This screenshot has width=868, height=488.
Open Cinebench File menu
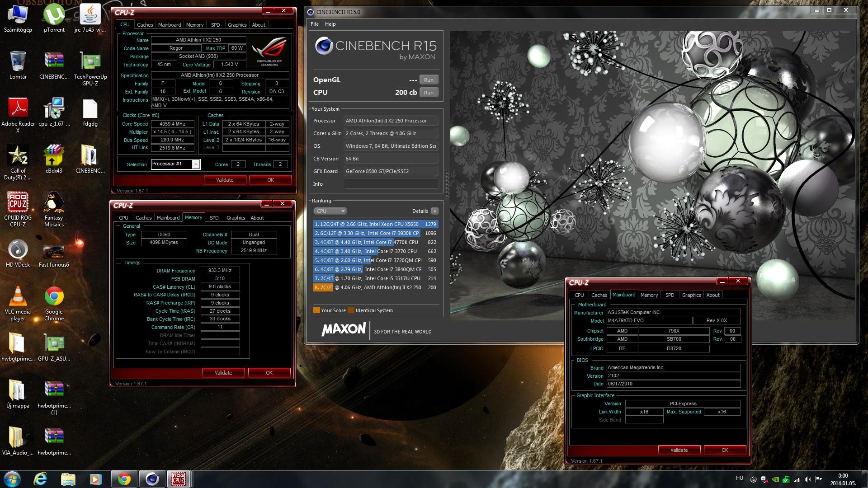[x=315, y=24]
